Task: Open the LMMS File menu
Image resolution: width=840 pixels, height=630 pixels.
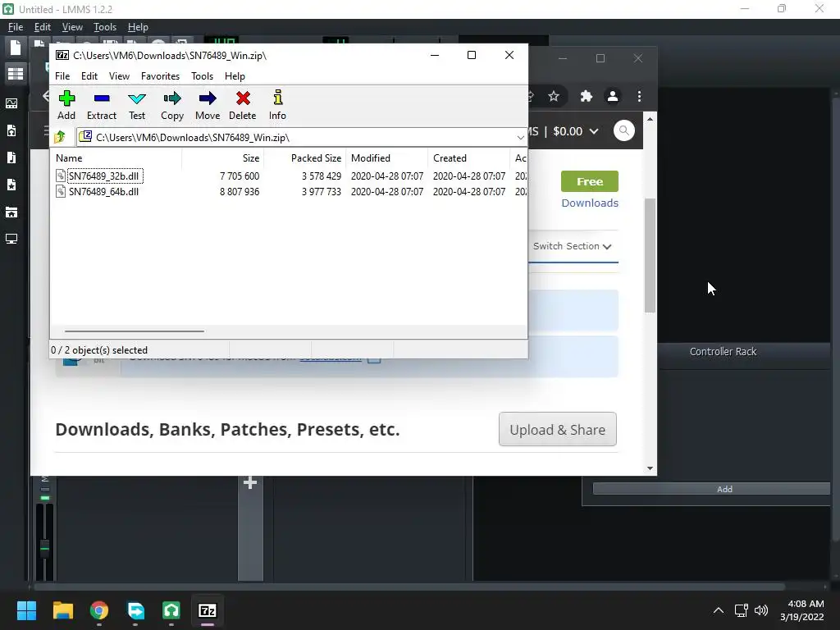Action: pyautogui.click(x=15, y=27)
